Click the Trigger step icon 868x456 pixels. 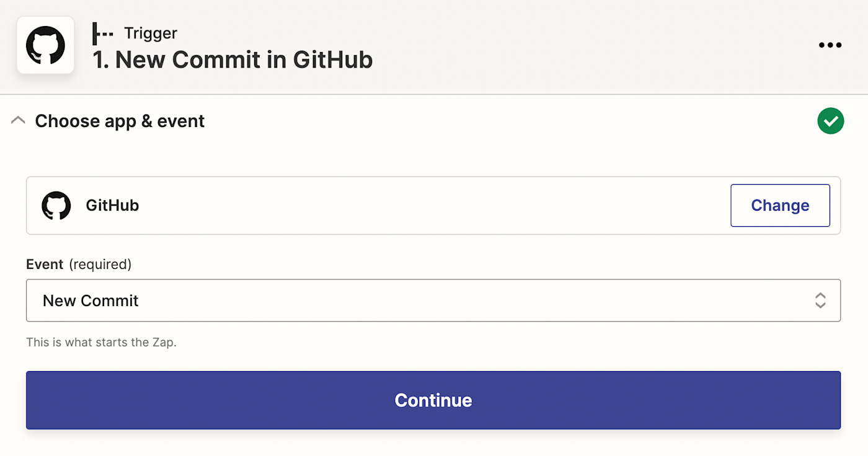pyautogui.click(x=103, y=33)
